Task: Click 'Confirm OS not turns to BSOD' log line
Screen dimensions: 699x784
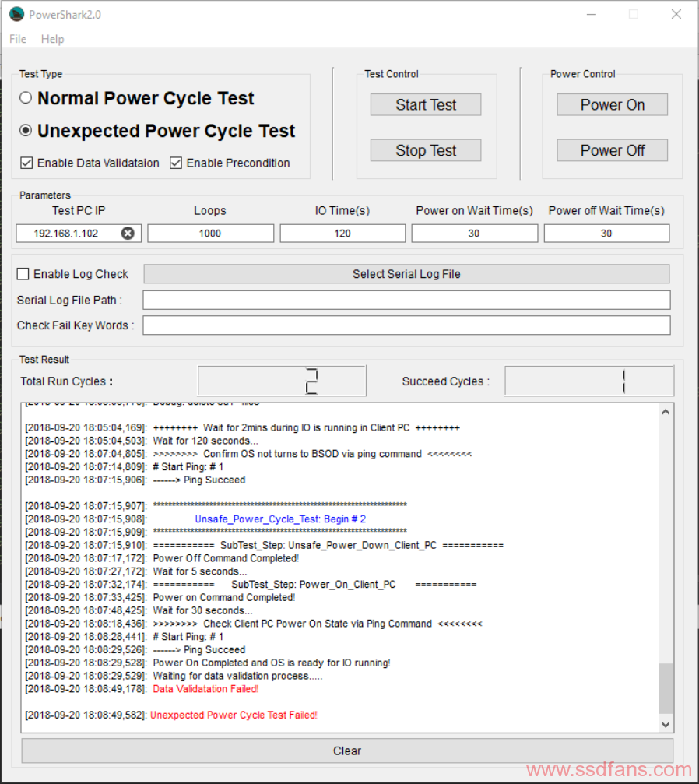Action: (312, 454)
